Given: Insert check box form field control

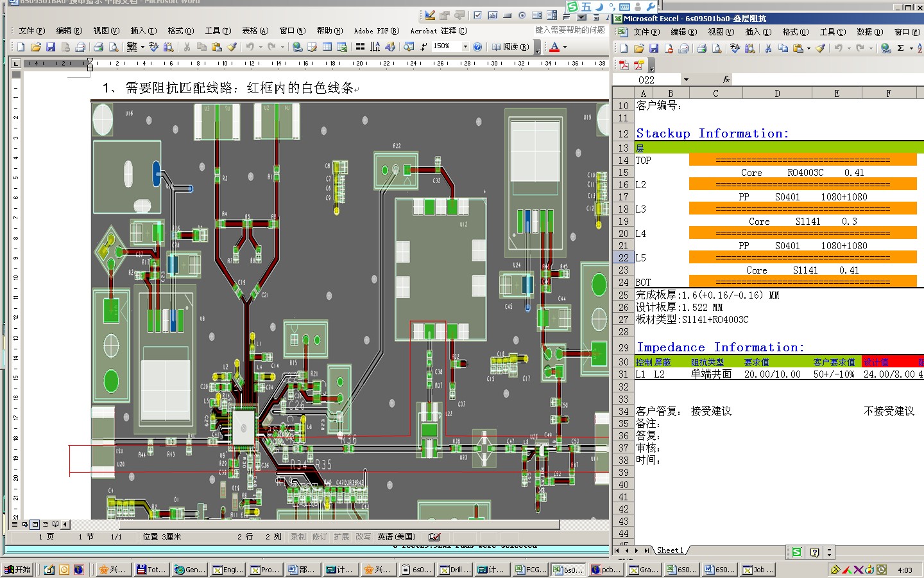Looking at the screenshot, I should [477, 15].
